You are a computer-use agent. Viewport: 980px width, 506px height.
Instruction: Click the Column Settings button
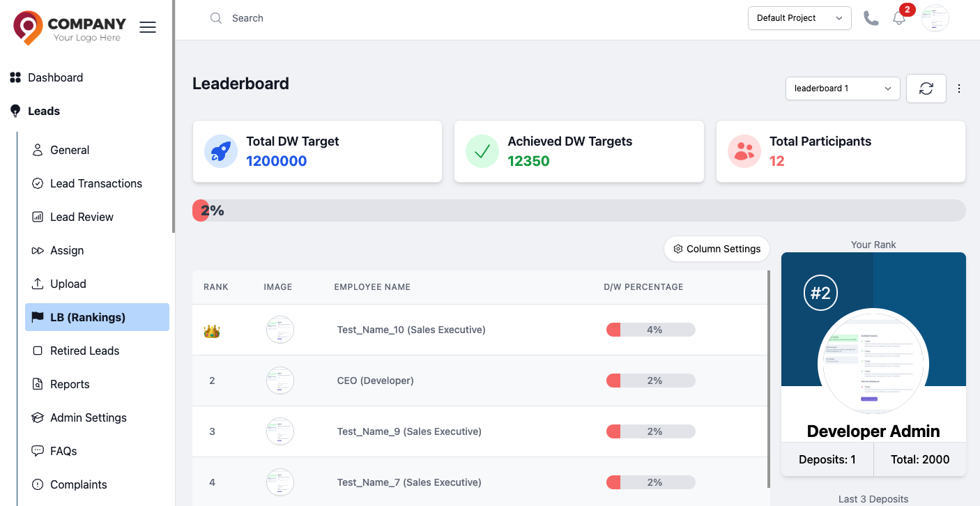[717, 249]
